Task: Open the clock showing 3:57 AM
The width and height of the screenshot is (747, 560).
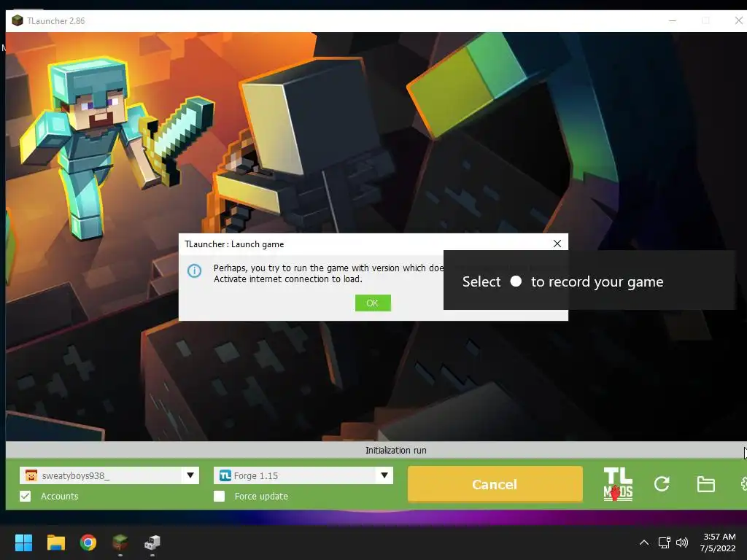Action: tap(718, 542)
